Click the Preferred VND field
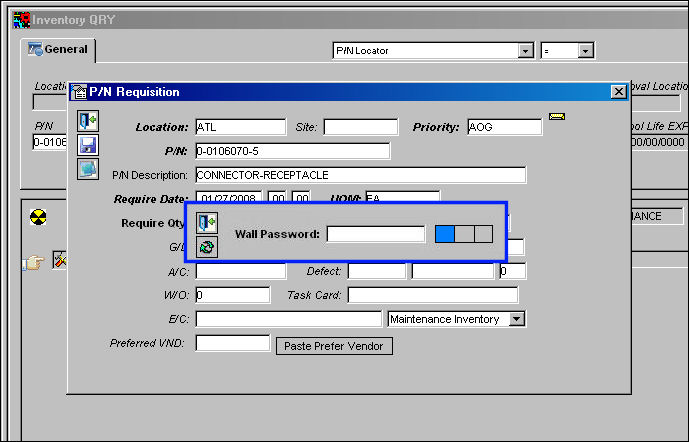This screenshot has width=689, height=442. click(232, 343)
